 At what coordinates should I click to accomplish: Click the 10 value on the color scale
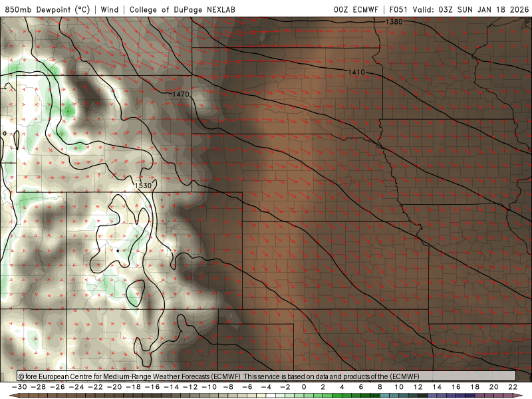(399, 387)
